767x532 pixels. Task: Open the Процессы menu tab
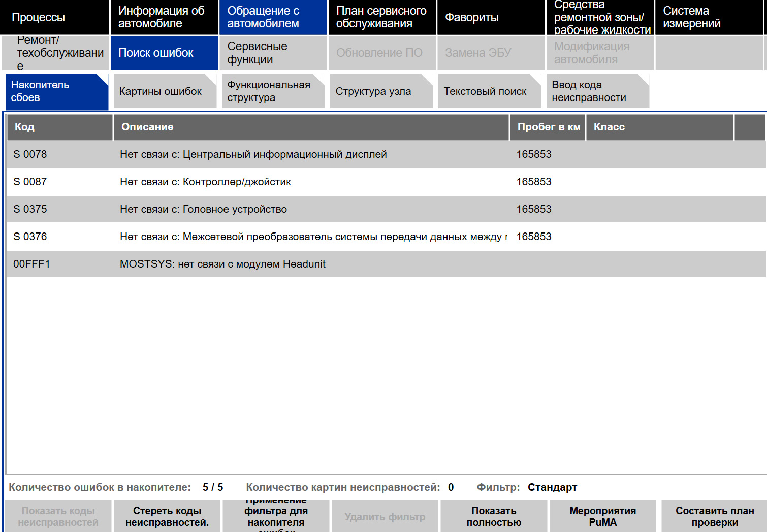coord(55,17)
